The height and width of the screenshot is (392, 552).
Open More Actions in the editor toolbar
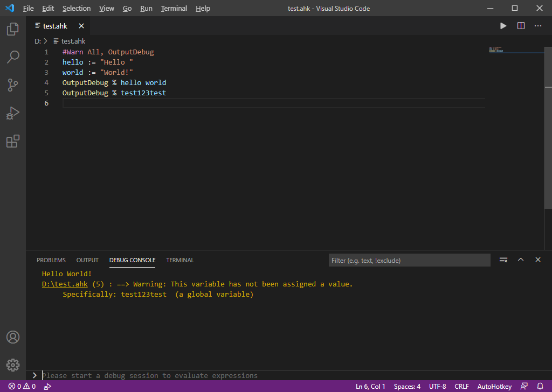point(537,25)
